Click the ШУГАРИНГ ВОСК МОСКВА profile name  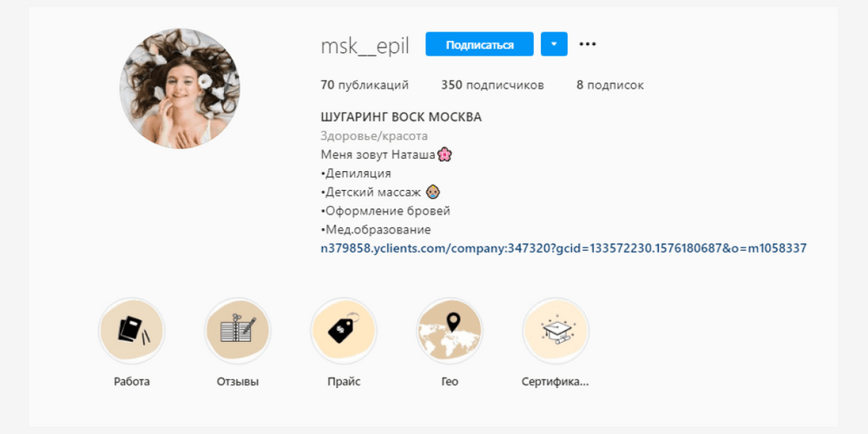(x=401, y=117)
